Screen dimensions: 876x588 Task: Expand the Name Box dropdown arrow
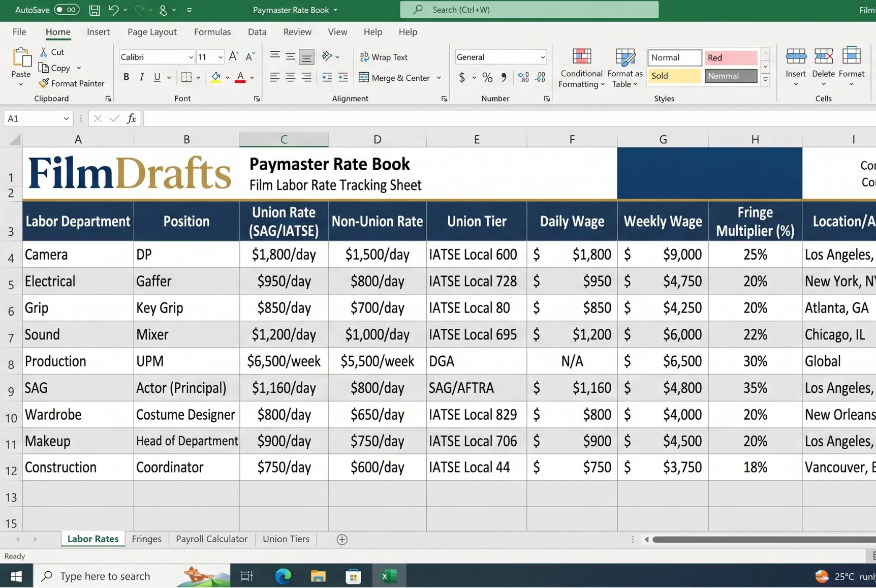click(66, 118)
